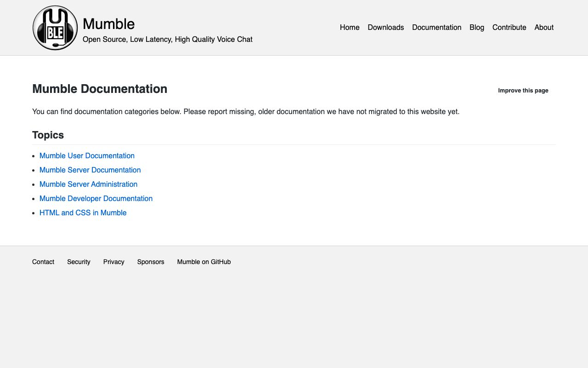Click the tagline 'Open Source, Low Latency, High Quality Voice Chat'
Viewport: 588px width, 368px height.
point(168,40)
